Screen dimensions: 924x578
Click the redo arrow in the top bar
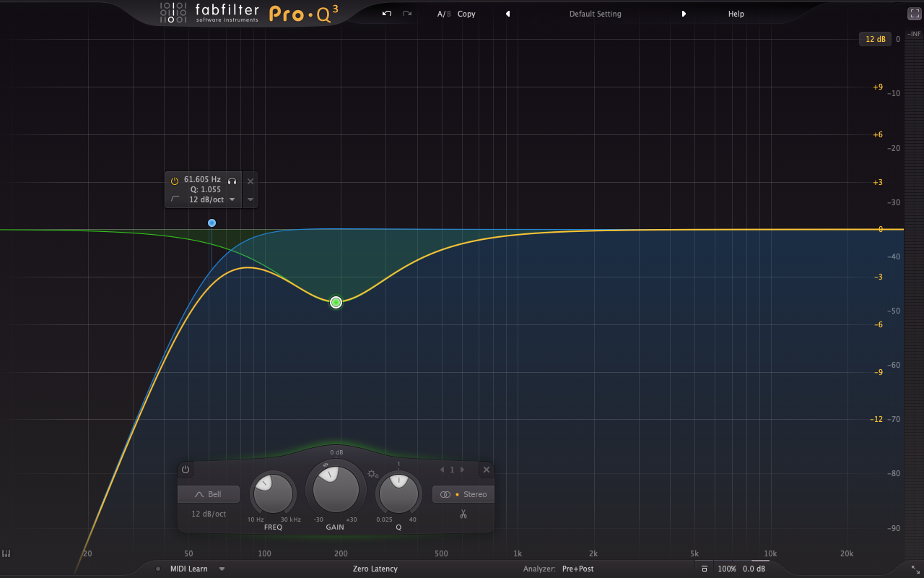coord(407,14)
